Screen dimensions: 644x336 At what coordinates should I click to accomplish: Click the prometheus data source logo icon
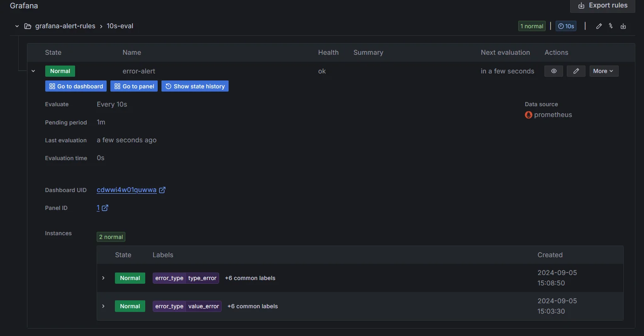click(528, 115)
